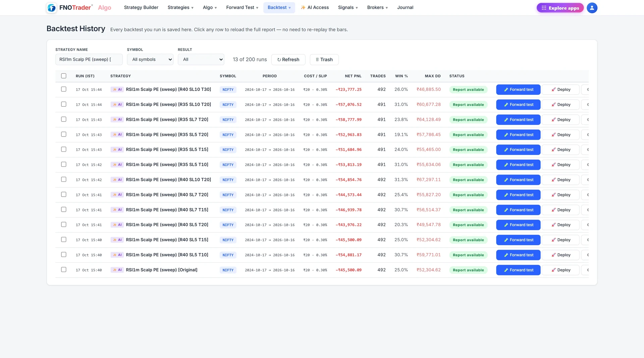This screenshot has height=358, width=644.
Task: Expand the Forward Test nav dropdown
Action: click(x=242, y=7)
